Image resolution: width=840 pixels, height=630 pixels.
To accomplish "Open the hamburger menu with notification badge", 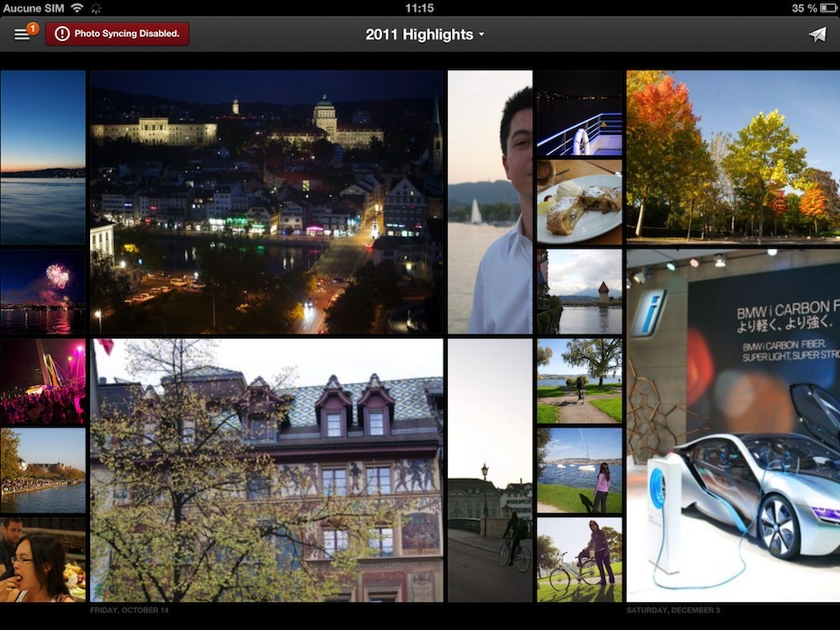I will pos(24,34).
